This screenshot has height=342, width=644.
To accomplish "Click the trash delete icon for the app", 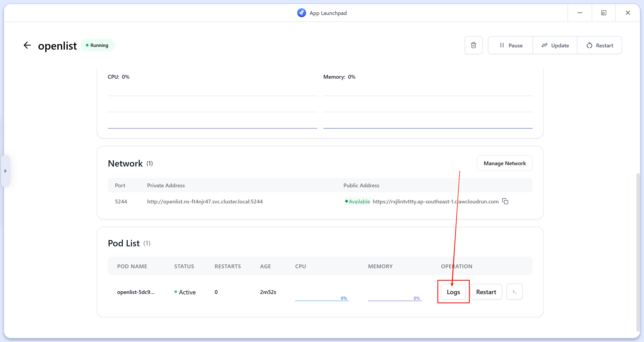I will pyautogui.click(x=474, y=45).
